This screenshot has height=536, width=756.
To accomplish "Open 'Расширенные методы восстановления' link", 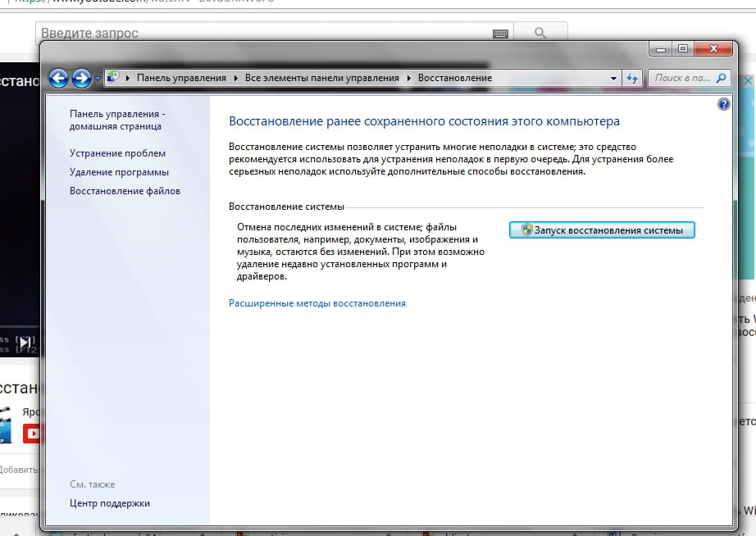I will tap(317, 303).
